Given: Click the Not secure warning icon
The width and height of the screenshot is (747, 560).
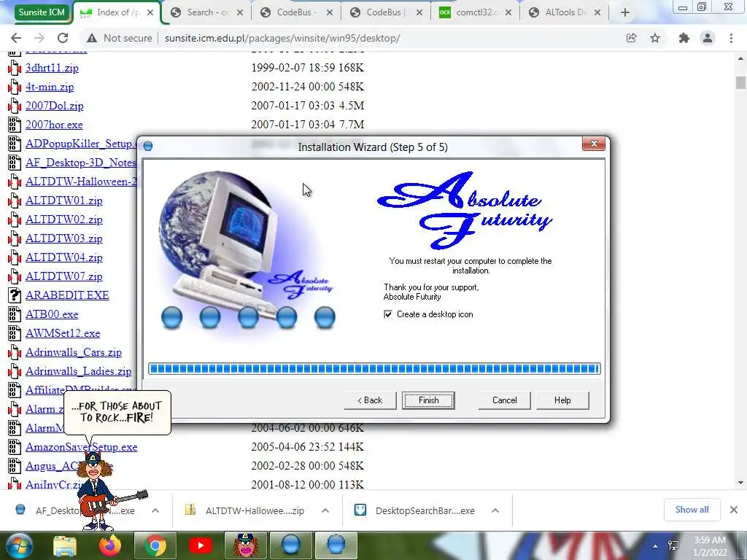Looking at the screenshot, I should (x=91, y=38).
